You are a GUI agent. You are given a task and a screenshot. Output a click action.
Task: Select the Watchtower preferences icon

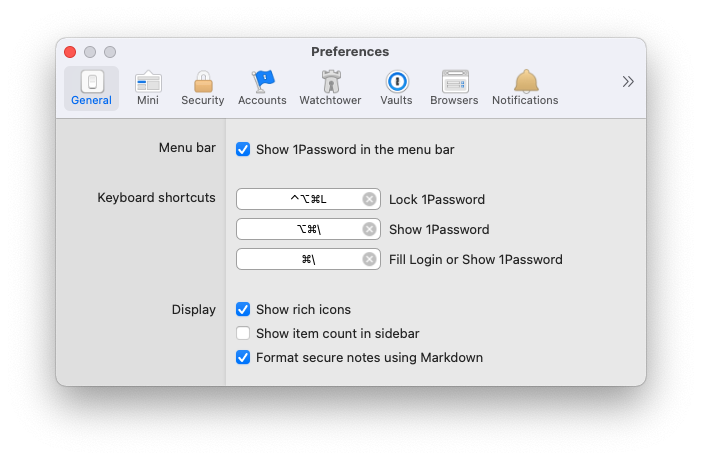point(331,88)
